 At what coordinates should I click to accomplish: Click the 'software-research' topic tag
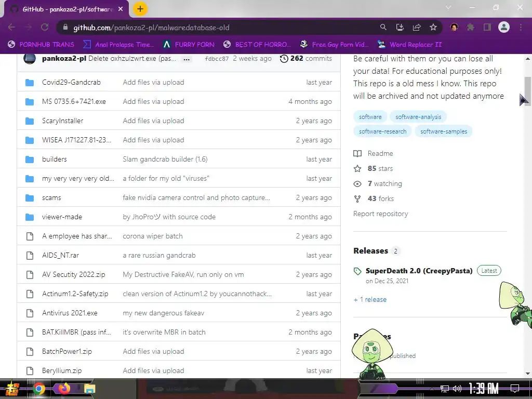[x=382, y=131]
